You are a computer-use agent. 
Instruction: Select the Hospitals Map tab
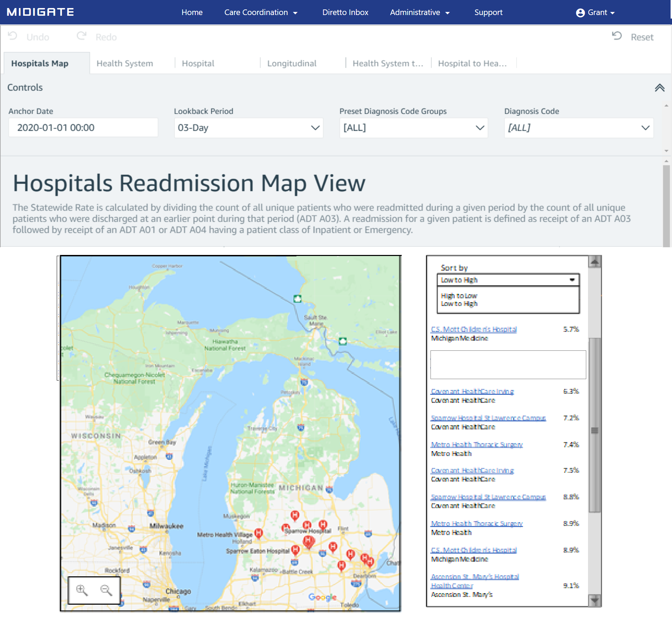(47, 63)
